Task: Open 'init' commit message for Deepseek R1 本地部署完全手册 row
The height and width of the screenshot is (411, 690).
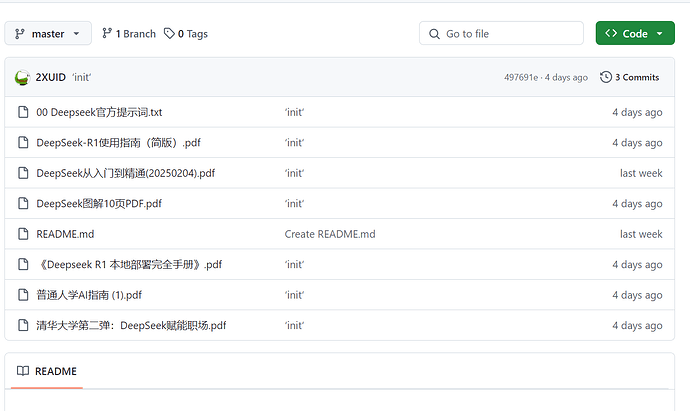Action: tap(294, 264)
